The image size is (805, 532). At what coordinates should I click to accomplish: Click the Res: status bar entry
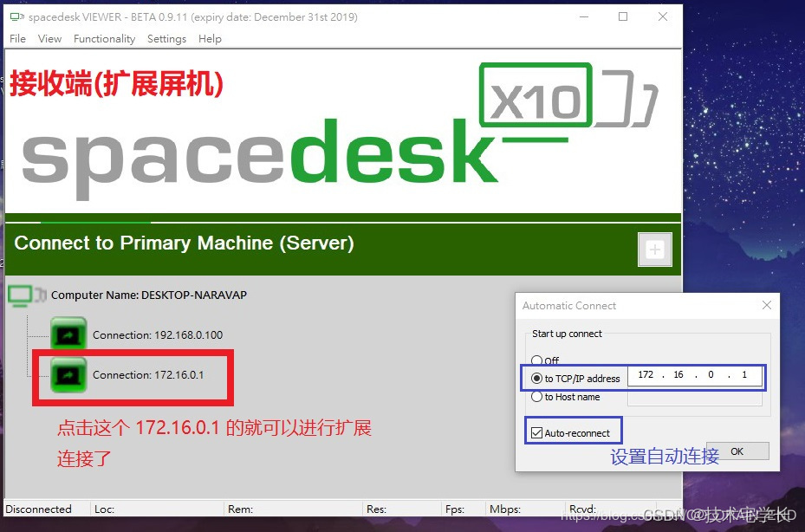point(376,509)
